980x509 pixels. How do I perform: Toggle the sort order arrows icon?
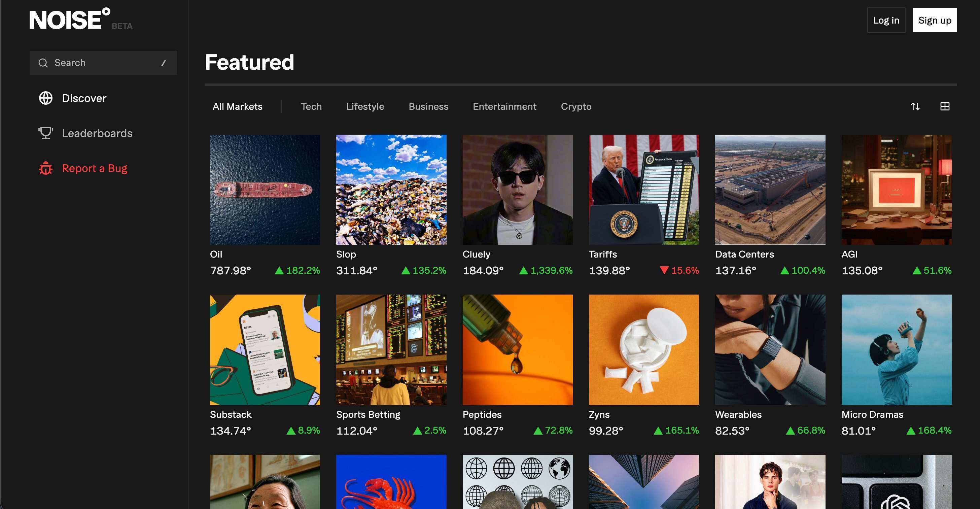click(x=915, y=106)
